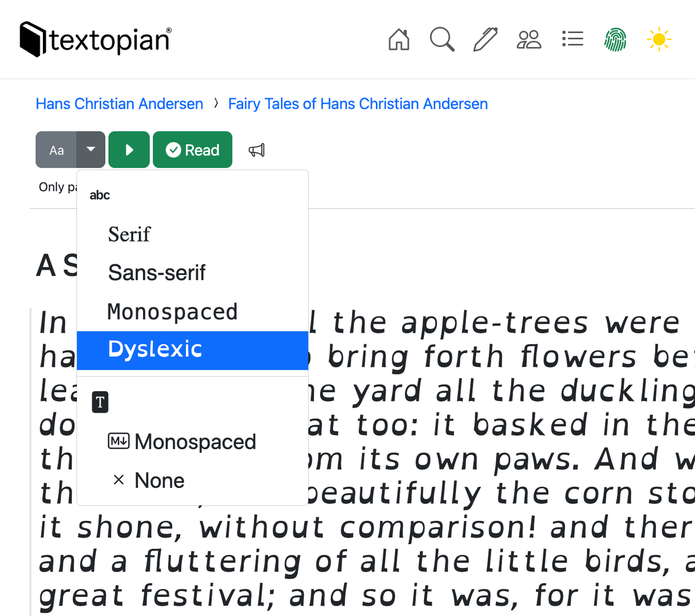695x616 pixels.
Task: Mark chapter with the Read button
Action: tap(192, 150)
